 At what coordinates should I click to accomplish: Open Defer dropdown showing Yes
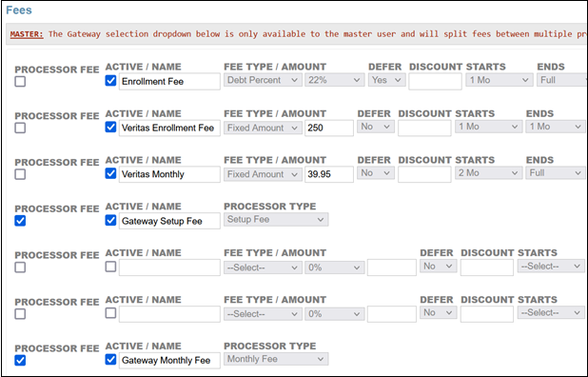click(386, 80)
